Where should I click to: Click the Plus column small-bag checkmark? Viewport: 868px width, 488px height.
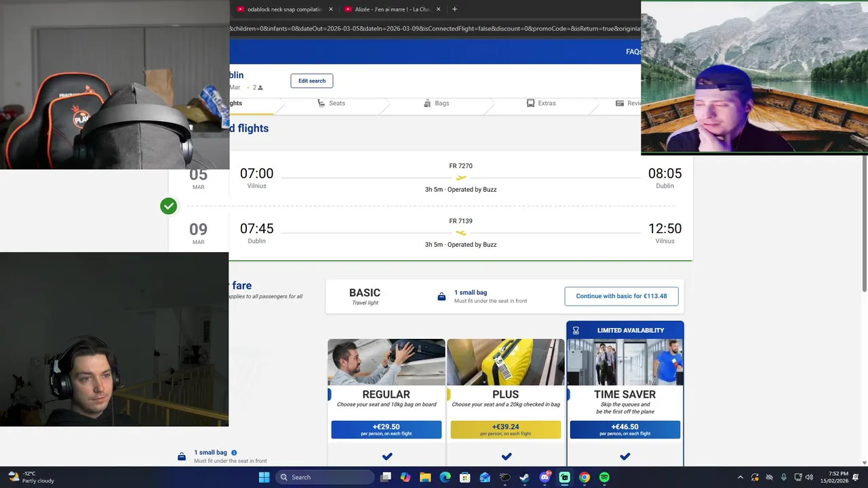[506, 457]
